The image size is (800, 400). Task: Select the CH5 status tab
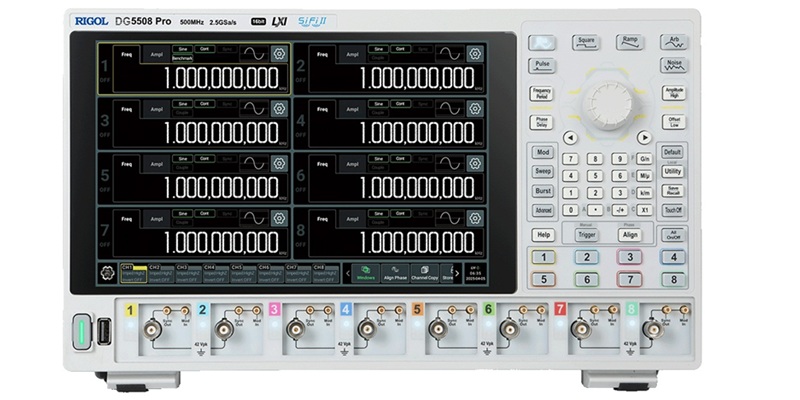[243, 273]
